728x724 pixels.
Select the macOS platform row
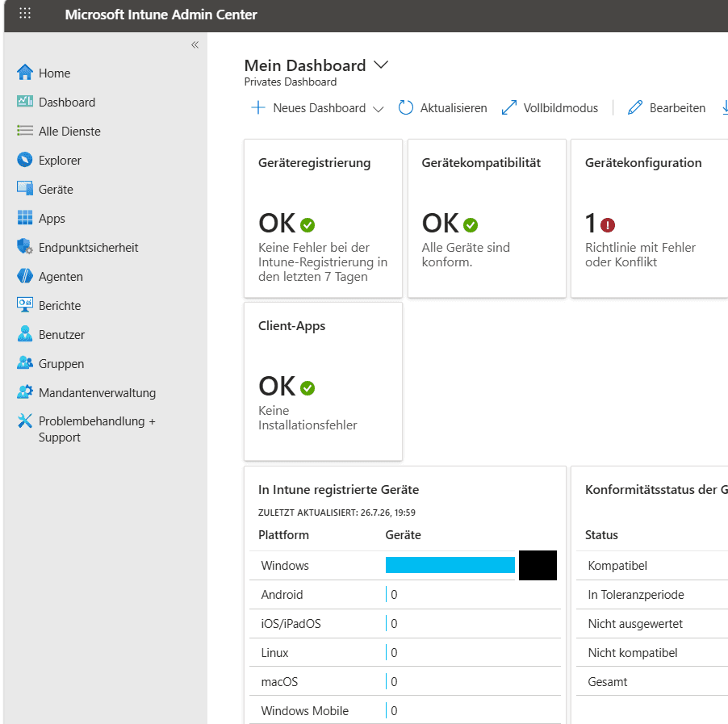(x=405, y=681)
